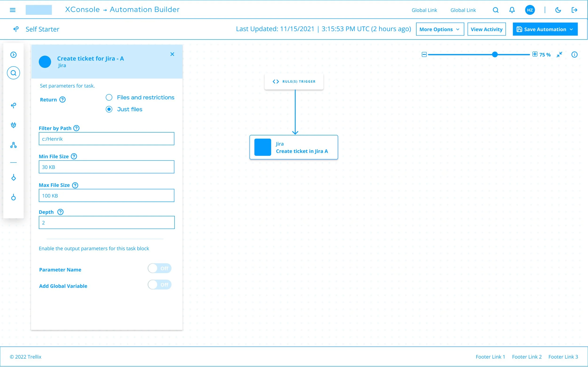This screenshot has width=588, height=368.
Task: Open the canvas info icon
Action: [574, 55]
